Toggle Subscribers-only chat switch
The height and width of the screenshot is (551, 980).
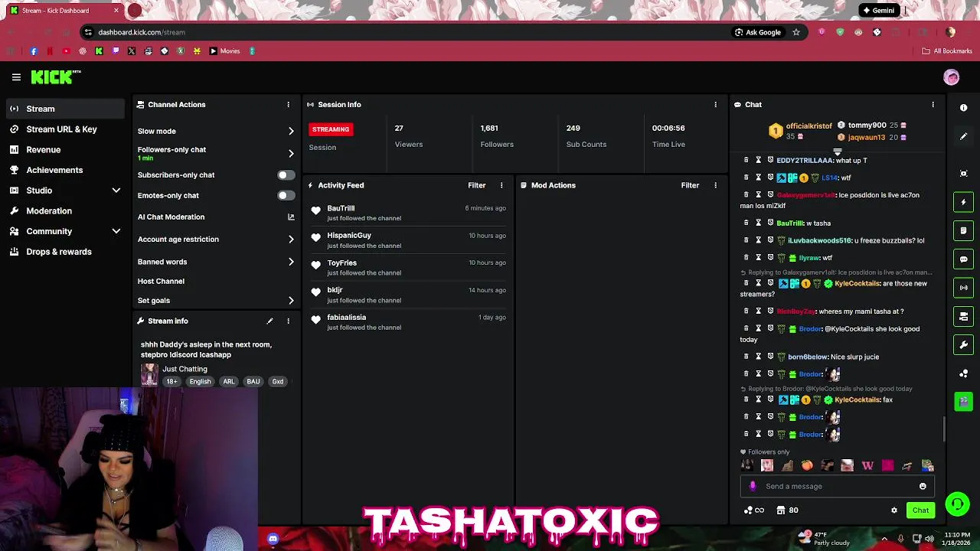click(286, 175)
